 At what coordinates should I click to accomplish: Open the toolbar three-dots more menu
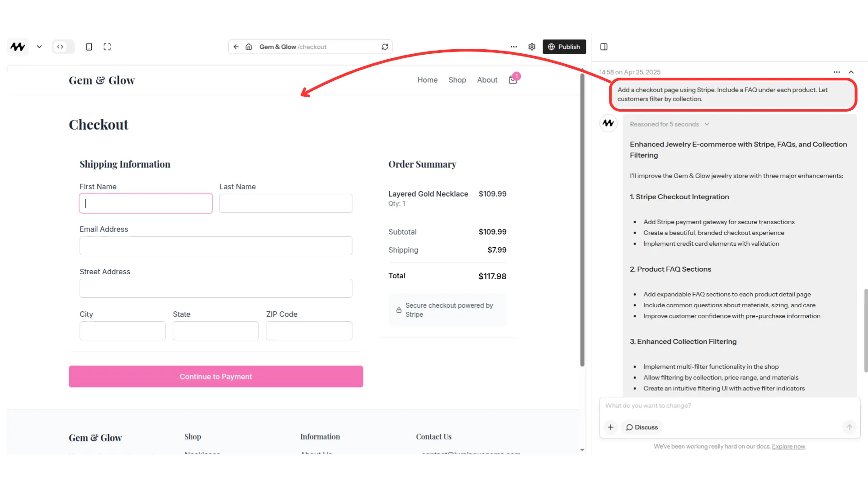click(x=514, y=47)
